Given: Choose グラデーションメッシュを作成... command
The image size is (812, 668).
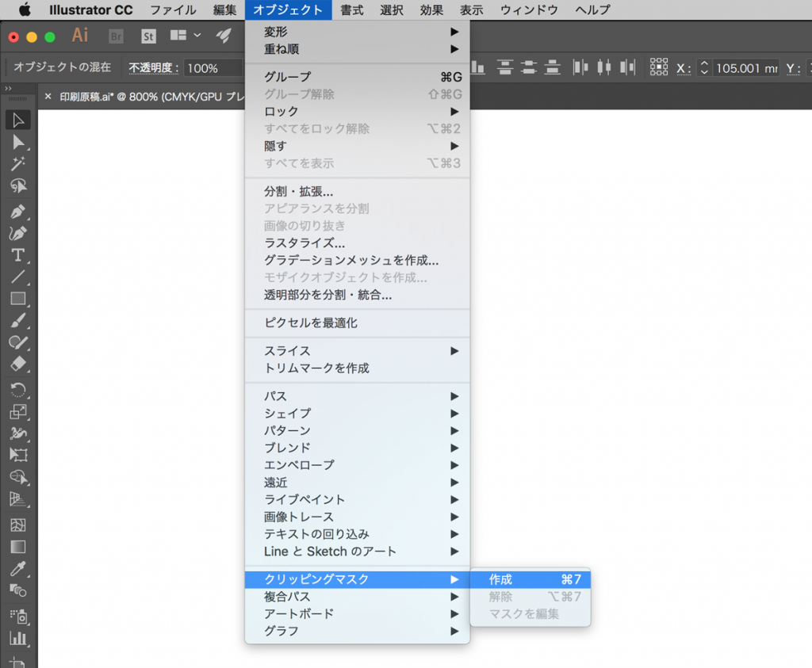Looking at the screenshot, I should 358,260.
